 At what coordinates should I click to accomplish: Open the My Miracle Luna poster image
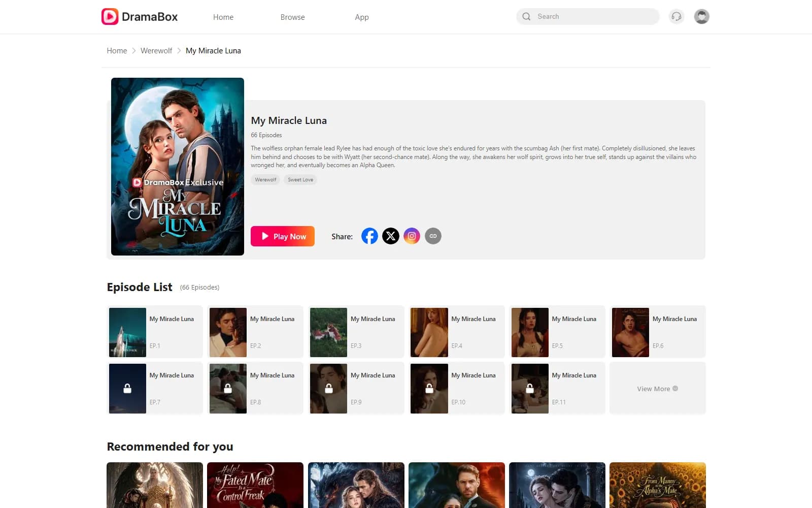tap(178, 167)
